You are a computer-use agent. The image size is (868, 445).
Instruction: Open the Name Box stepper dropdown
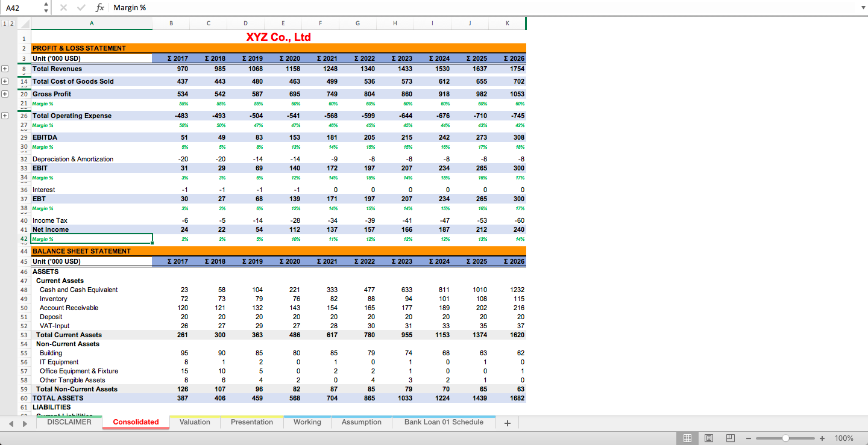click(x=47, y=7)
